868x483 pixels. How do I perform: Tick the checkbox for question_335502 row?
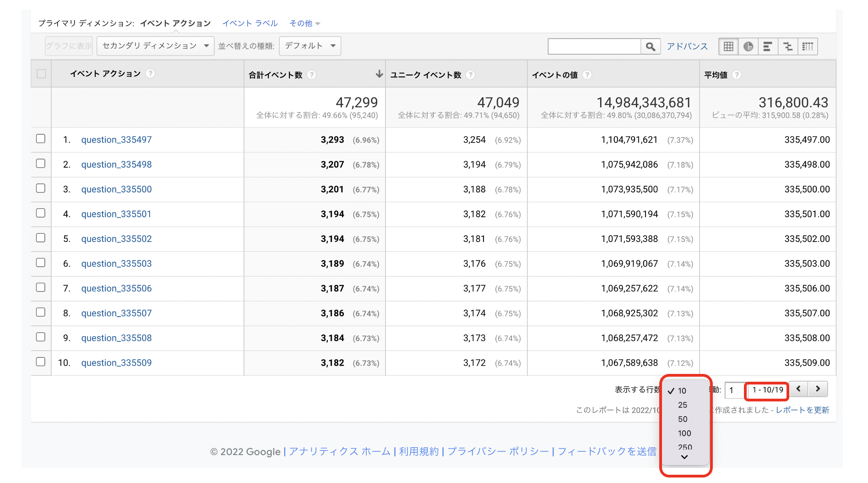click(x=41, y=238)
